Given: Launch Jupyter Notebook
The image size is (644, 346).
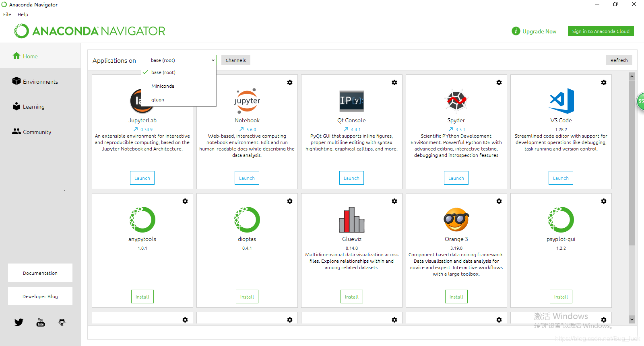Looking at the screenshot, I should tap(247, 178).
